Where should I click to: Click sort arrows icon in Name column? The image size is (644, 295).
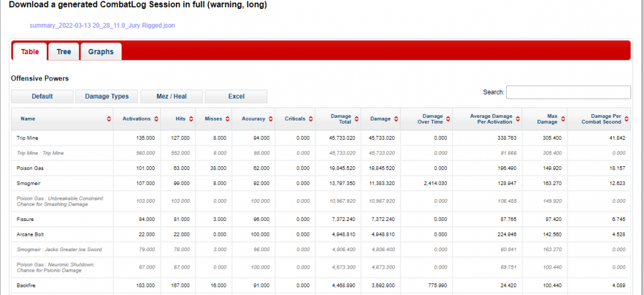click(108, 119)
